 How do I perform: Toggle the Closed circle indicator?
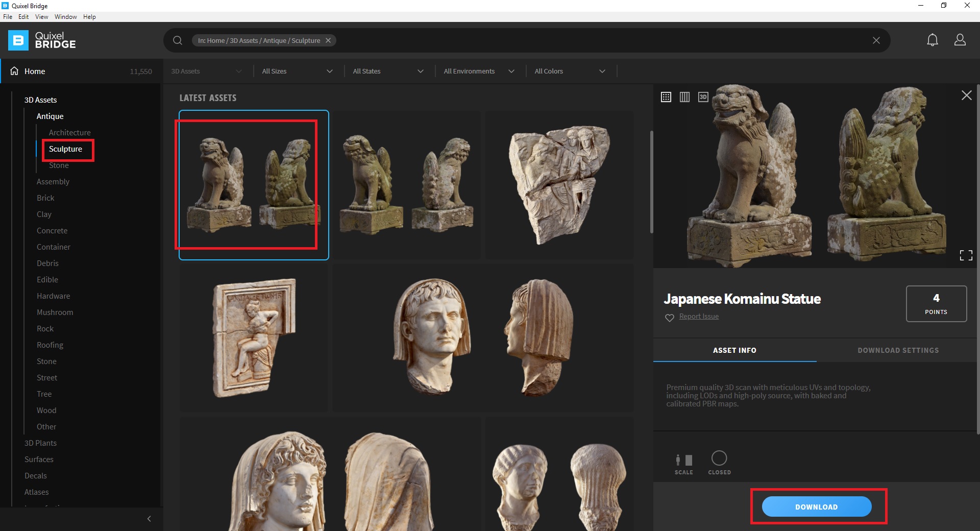[719, 458]
